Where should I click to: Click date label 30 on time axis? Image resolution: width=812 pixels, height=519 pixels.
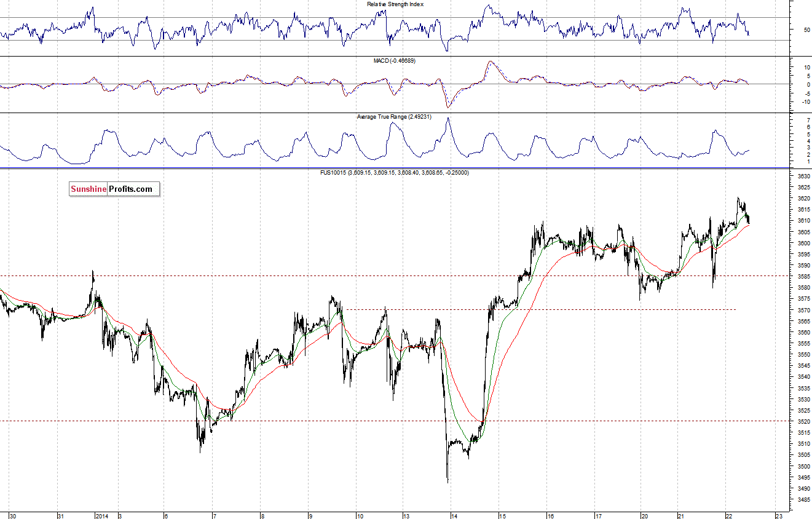click(x=13, y=515)
